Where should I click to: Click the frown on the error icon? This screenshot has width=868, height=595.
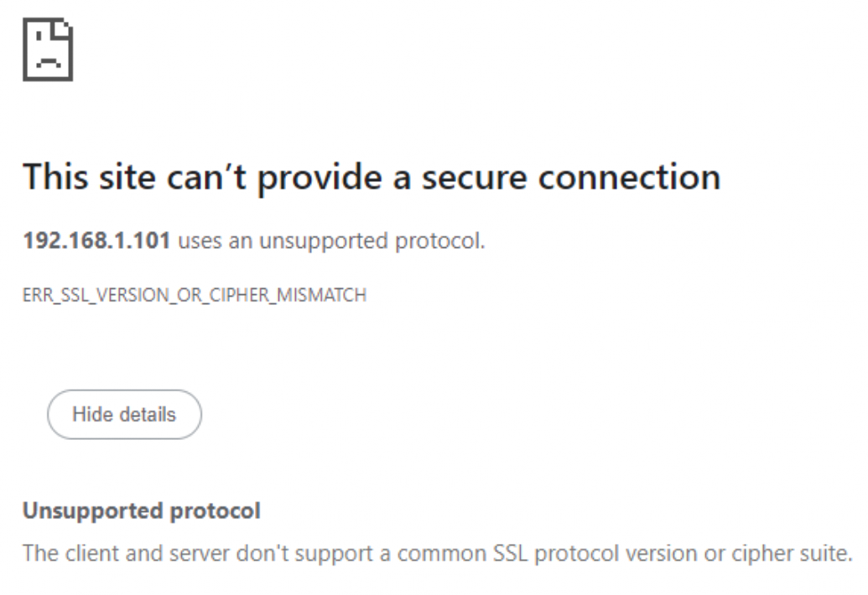(47, 62)
